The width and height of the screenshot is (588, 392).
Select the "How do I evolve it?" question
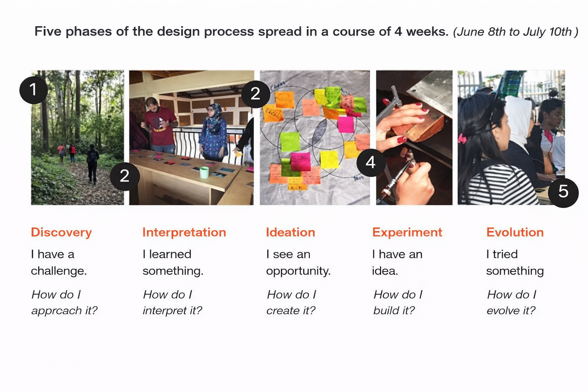point(511,302)
